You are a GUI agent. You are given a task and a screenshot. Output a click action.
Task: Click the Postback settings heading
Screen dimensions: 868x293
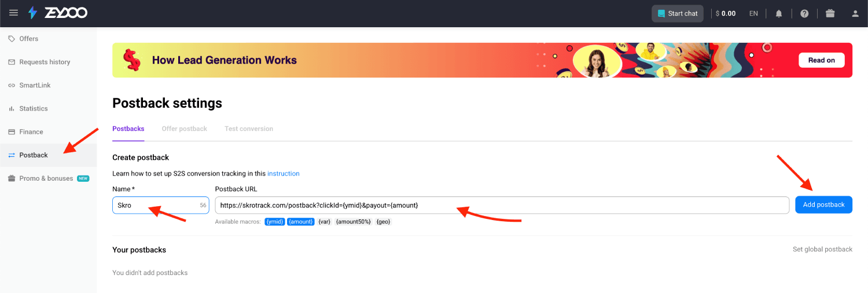click(167, 103)
